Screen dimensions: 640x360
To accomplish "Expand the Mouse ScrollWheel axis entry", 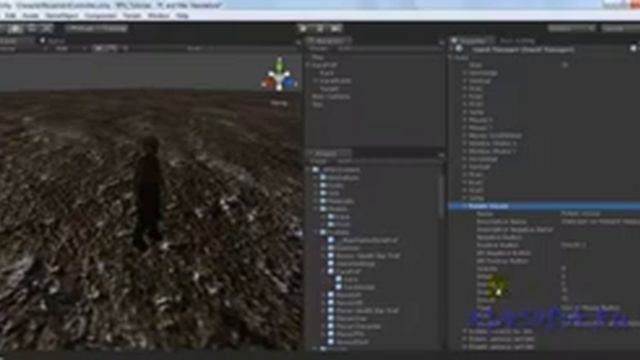I will 464,136.
